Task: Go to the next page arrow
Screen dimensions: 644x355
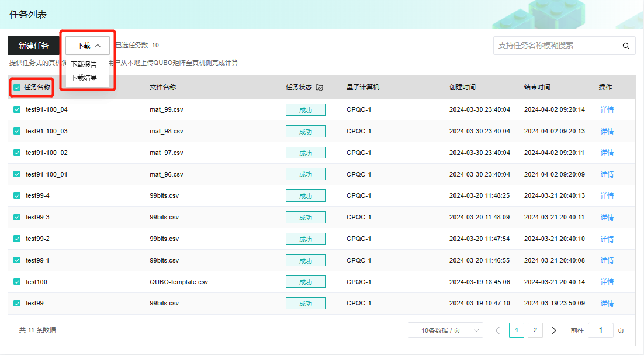Action: (x=554, y=330)
